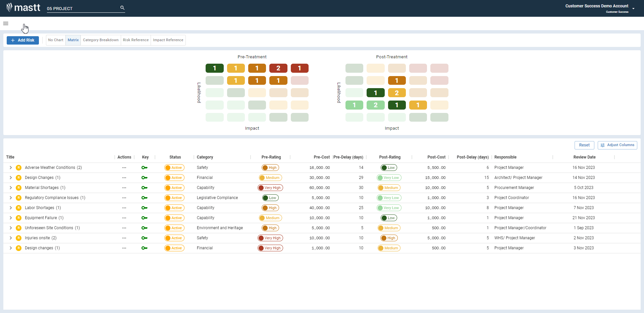The width and height of the screenshot is (644, 313).
Task: Select the No Chart tab
Action: coord(56,40)
